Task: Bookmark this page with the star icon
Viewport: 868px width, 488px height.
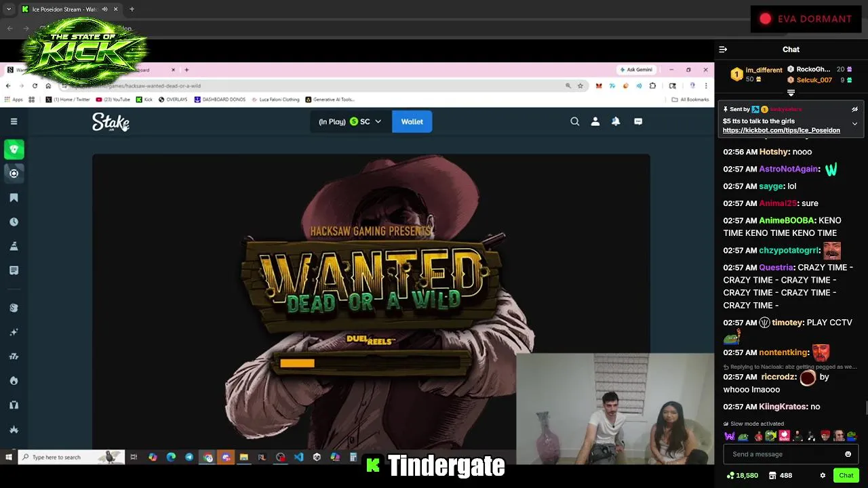Action: click(580, 86)
